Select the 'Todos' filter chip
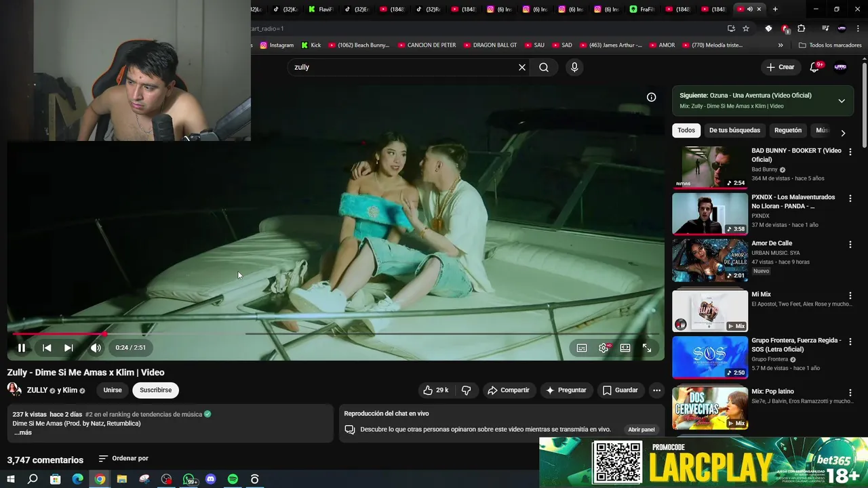 pos(686,130)
